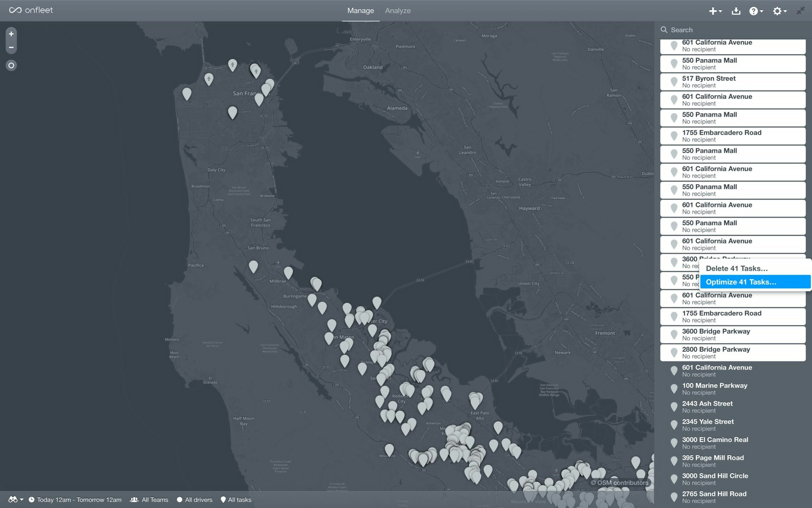This screenshot has height=508, width=812.
Task: Open the plus create dropdown
Action: 715,11
